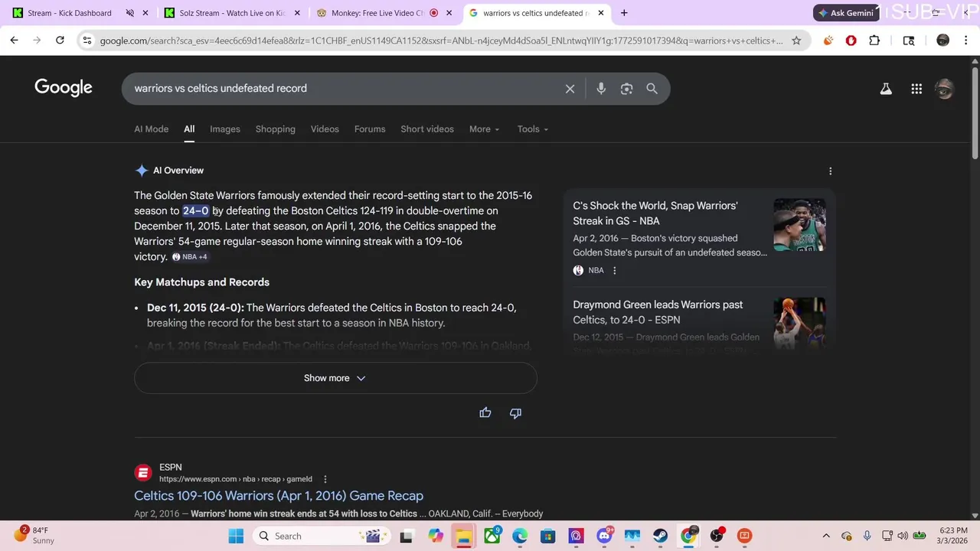Show hidden system tray icons chevron
980x551 pixels.
point(825,536)
